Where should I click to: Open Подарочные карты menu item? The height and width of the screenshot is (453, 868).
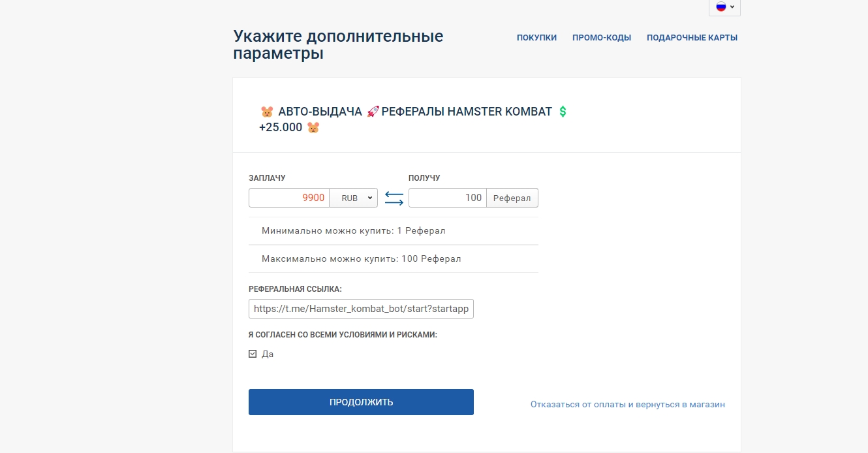pos(692,38)
